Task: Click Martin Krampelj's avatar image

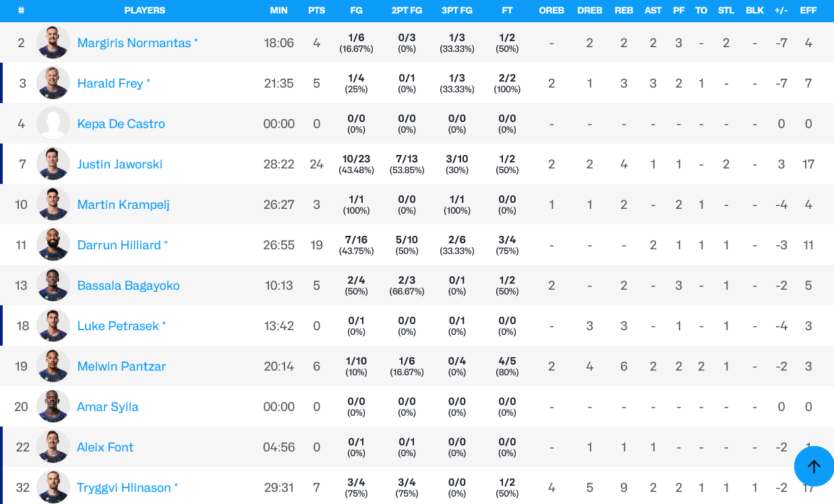Action: coord(53,204)
